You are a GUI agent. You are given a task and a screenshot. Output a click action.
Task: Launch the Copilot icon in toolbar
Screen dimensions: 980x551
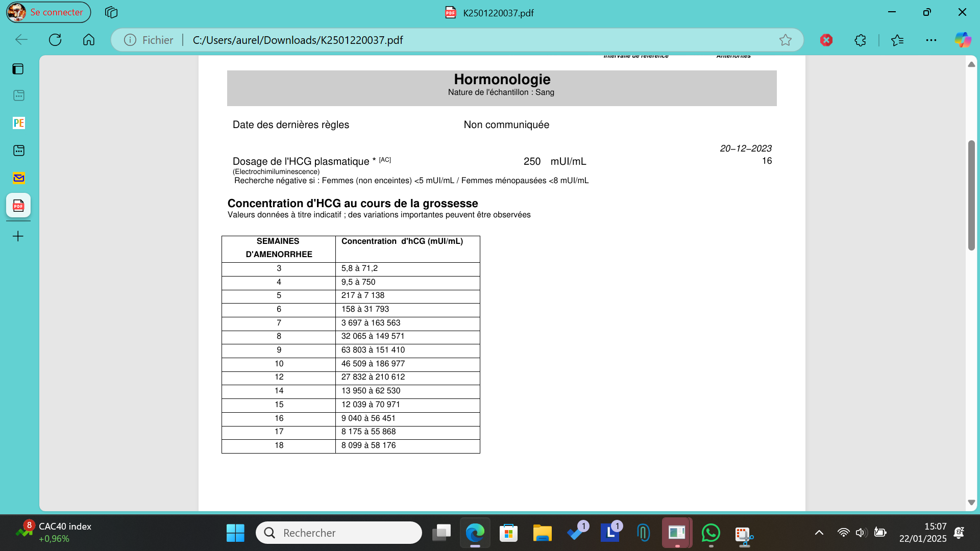pos(963,40)
